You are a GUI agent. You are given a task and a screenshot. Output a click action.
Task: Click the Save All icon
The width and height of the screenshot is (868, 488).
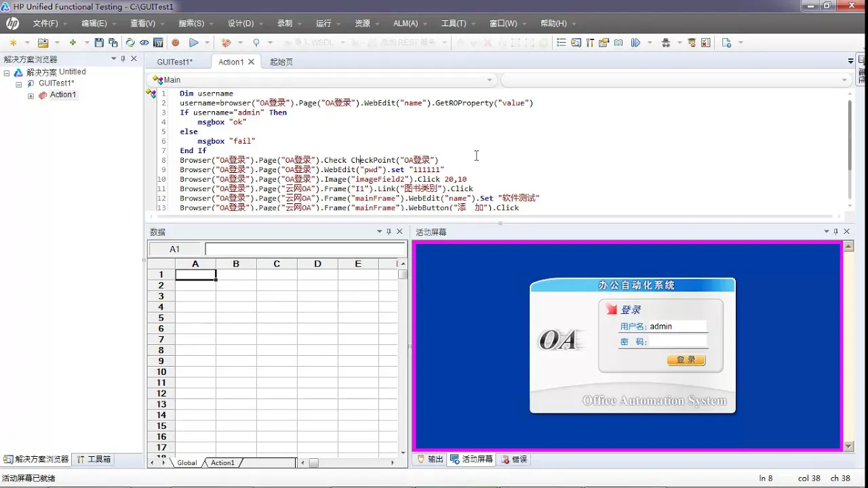point(113,43)
